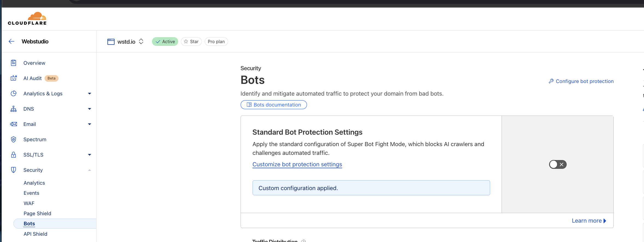This screenshot has height=242, width=644.
Task: Click the DNS network icon
Action: tap(13, 109)
